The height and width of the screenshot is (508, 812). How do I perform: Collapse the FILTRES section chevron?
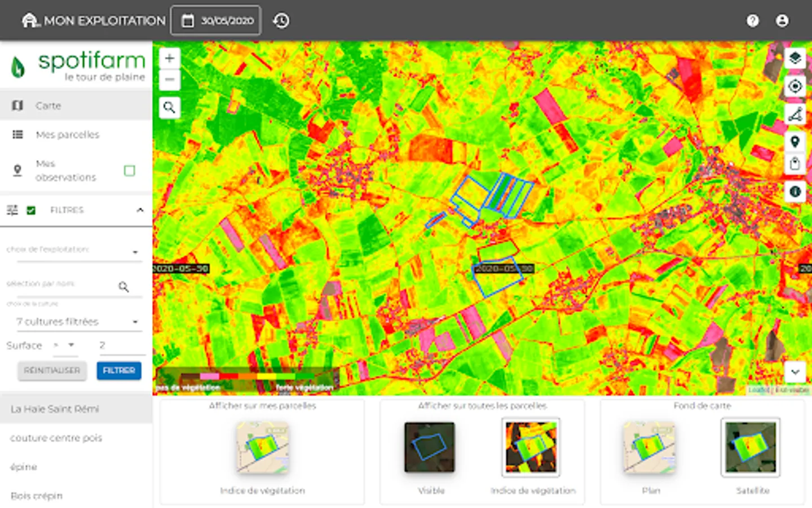(140, 210)
